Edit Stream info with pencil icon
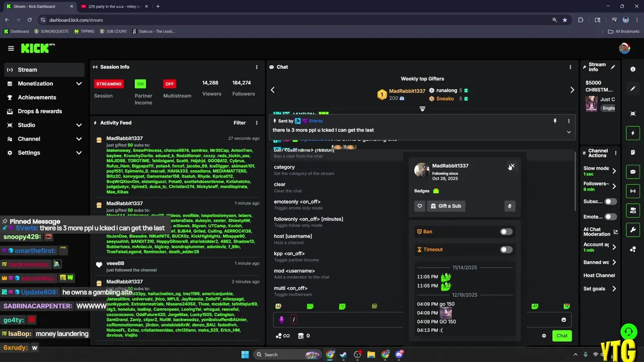This screenshot has height=362, width=644. (x=613, y=67)
